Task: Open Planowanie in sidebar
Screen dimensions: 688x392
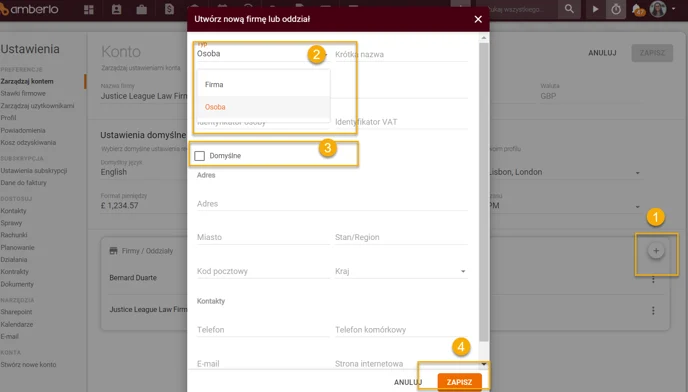Action: tap(17, 248)
